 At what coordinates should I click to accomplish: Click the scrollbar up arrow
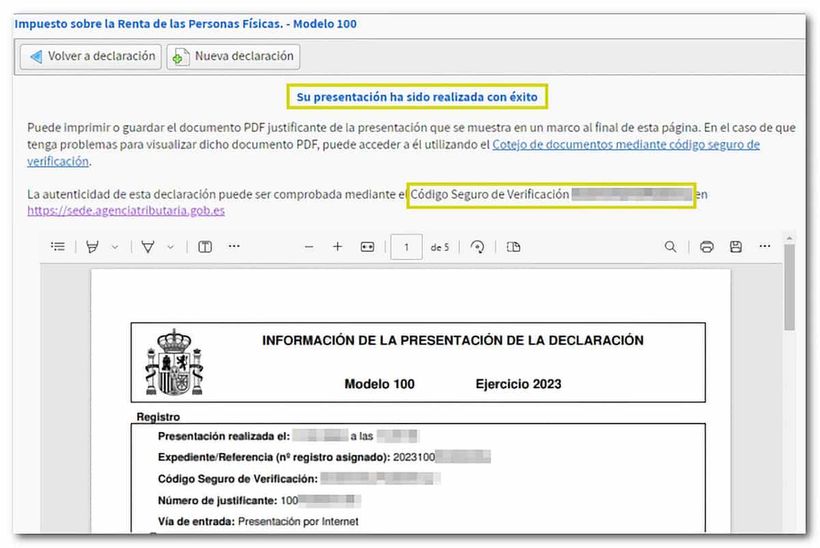coord(789,238)
